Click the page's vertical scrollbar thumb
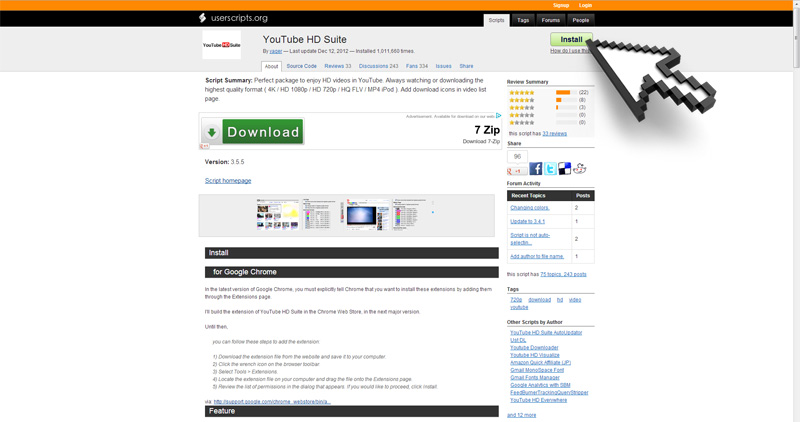Viewport: 800px width, 422px height. (796, 40)
